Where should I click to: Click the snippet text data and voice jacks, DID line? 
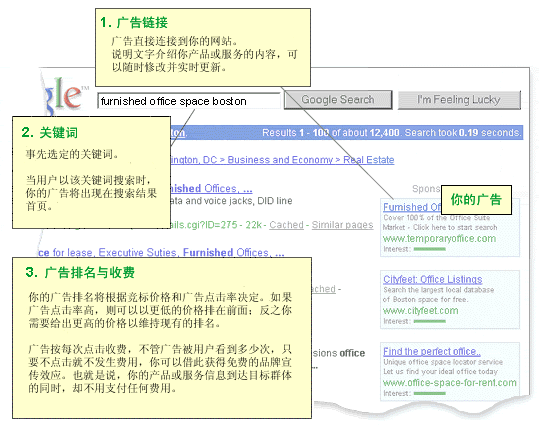pos(232,201)
